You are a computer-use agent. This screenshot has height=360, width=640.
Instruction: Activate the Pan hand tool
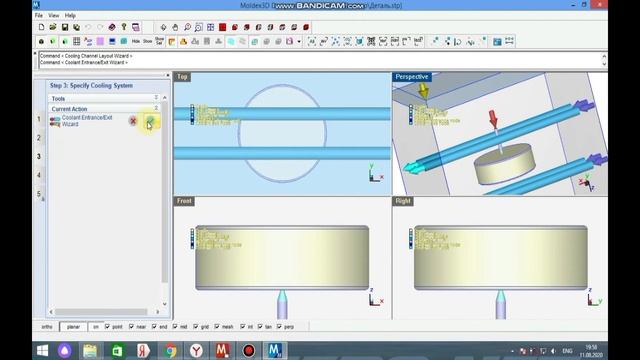(x=175, y=27)
